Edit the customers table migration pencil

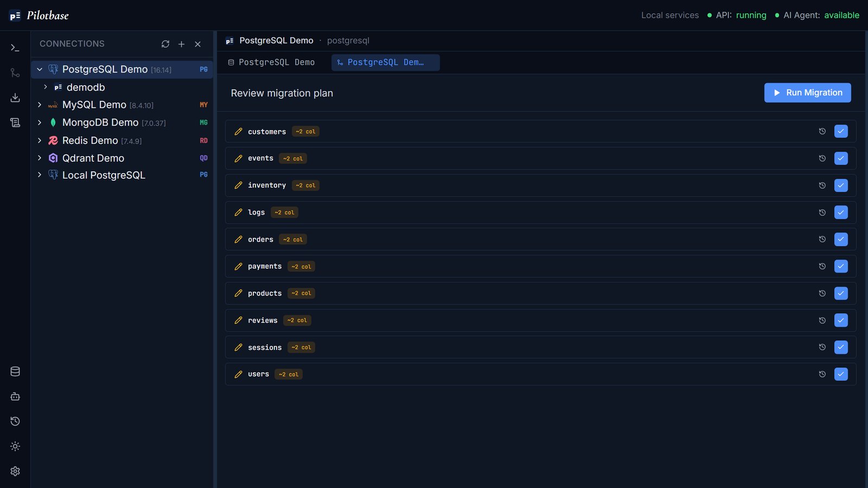coord(238,132)
